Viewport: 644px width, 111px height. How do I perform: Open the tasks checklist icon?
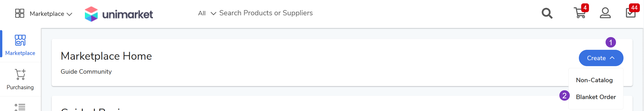[630, 13]
